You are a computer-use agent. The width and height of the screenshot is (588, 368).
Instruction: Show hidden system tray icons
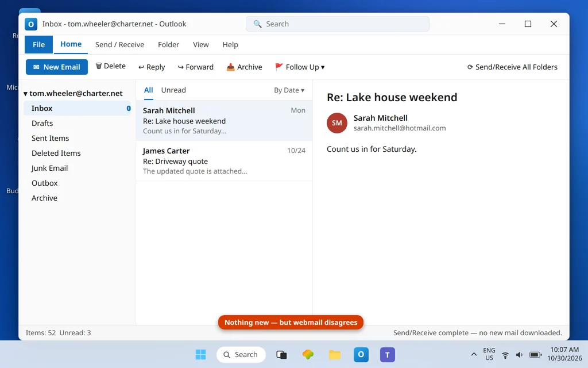pyautogui.click(x=474, y=354)
